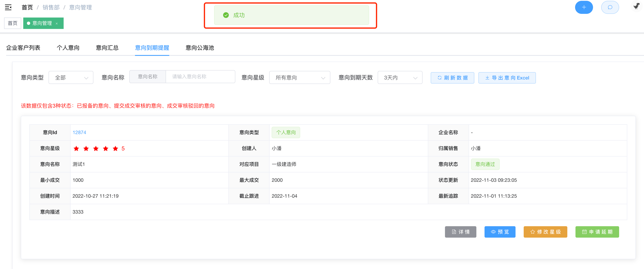This screenshot has width=644, height=269.
Task: Collapse the sidebar with the hamburger icon
Action: click(8, 8)
